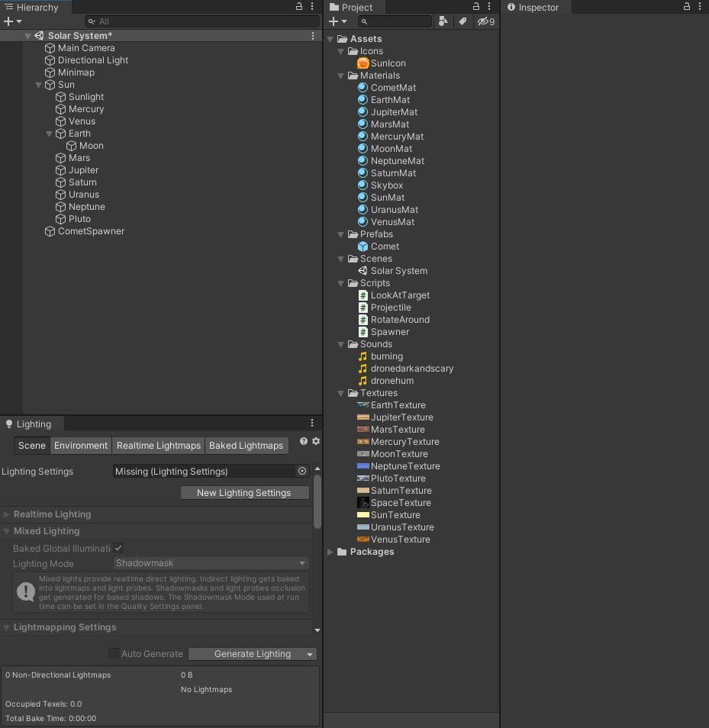Open the Generate Lighting dropdown arrow
The height and width of the screenshot is (728, 709).
310,654
